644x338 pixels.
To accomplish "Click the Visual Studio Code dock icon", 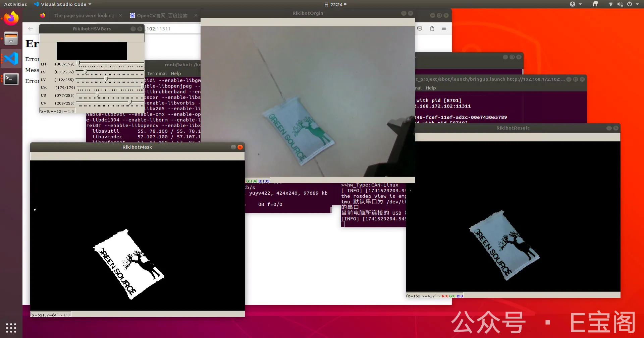I will click(11, 59).
